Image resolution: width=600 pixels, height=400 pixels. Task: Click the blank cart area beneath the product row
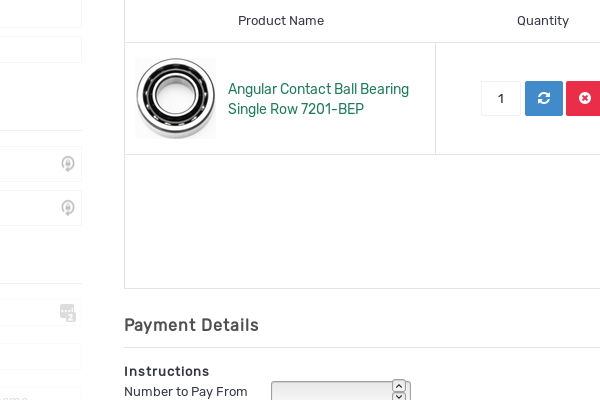[360, 220]
